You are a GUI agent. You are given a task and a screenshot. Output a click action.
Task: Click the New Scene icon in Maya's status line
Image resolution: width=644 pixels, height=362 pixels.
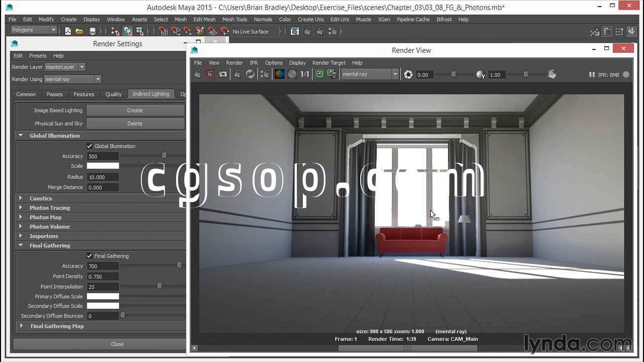point(68,31)
